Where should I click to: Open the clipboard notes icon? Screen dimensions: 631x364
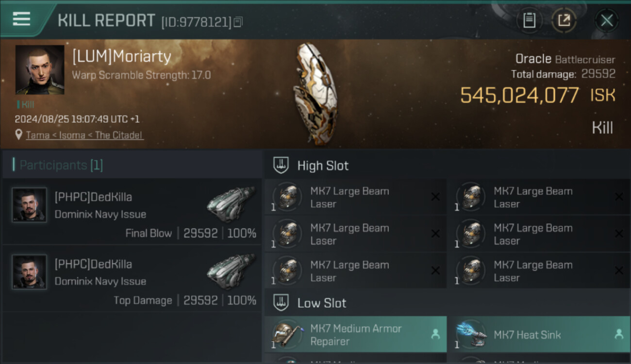pyautogui.click(x=529, y=20)
